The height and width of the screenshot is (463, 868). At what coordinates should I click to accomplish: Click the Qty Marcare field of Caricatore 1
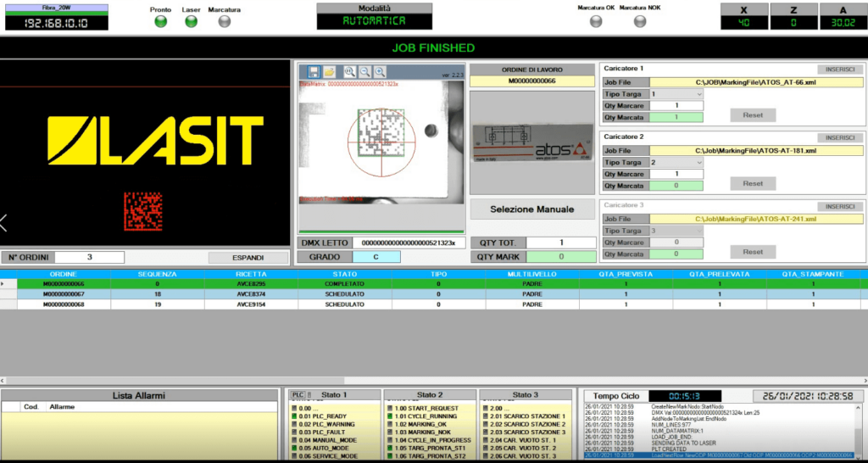tap(676, 105)
